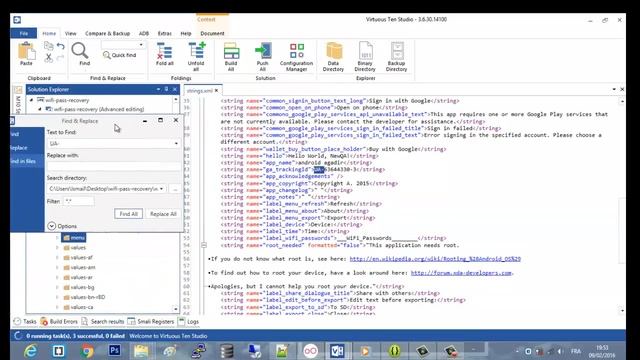
Task: Expand the values-af folder
Action: 57,258
